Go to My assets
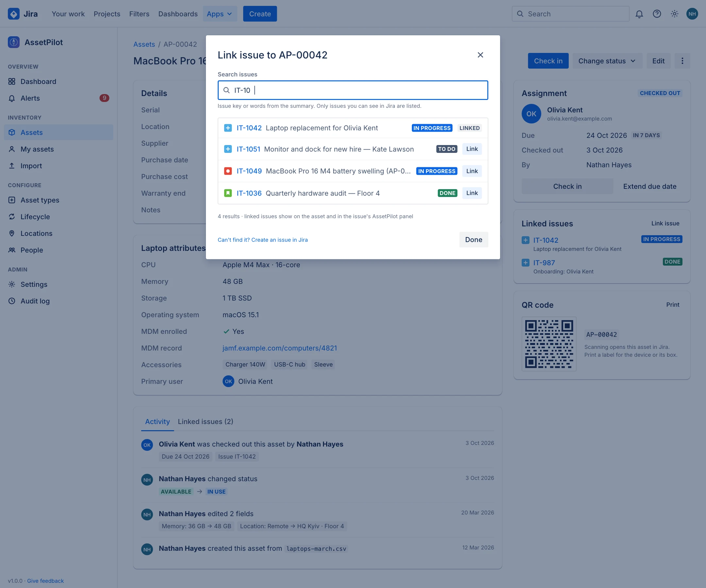706x588 pixels. [59, 149]
